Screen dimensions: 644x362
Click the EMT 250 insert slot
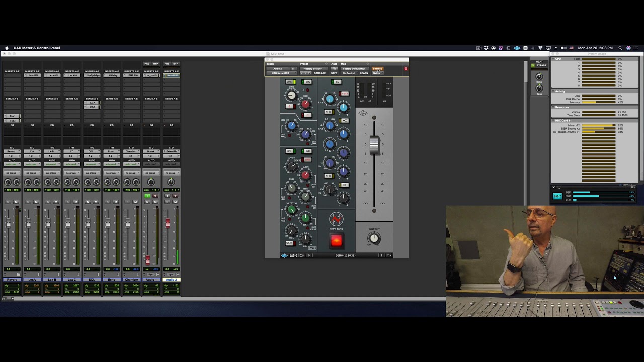131,75
